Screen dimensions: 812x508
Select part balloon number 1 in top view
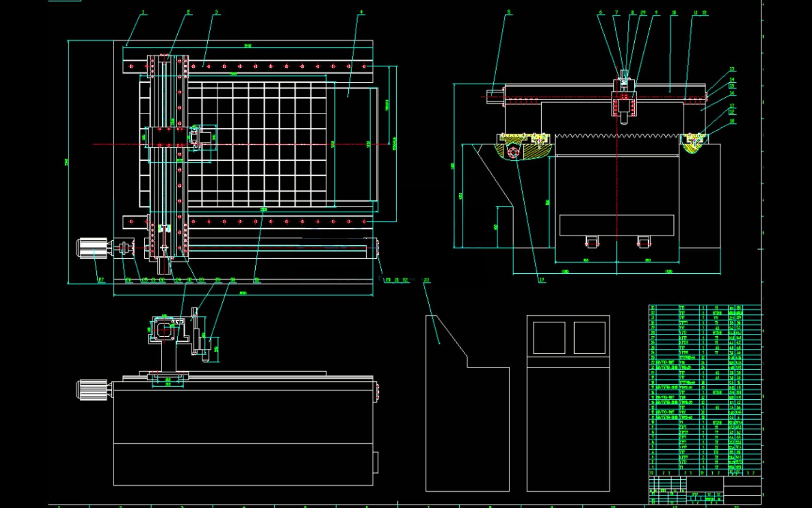coord(143,13)
